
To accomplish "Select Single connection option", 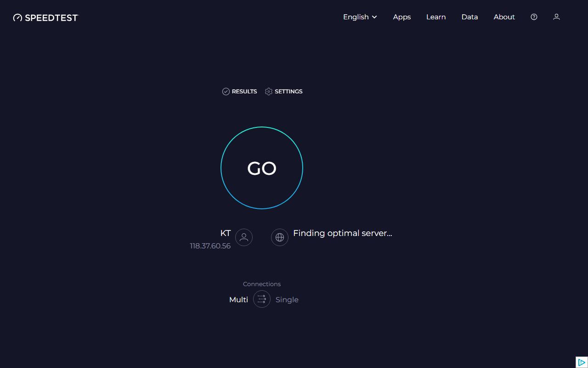I will 287,299.
